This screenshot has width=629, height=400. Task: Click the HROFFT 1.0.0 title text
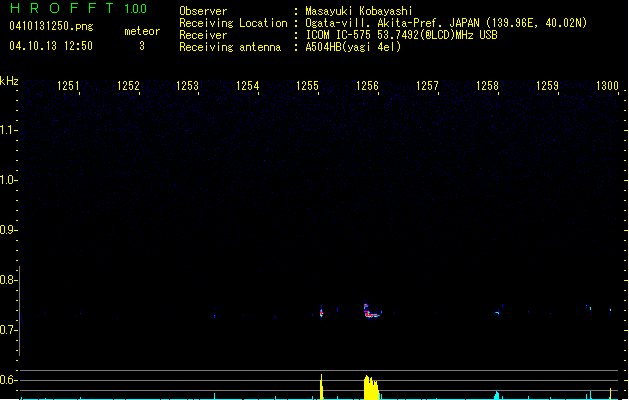[x=79, y=8]
